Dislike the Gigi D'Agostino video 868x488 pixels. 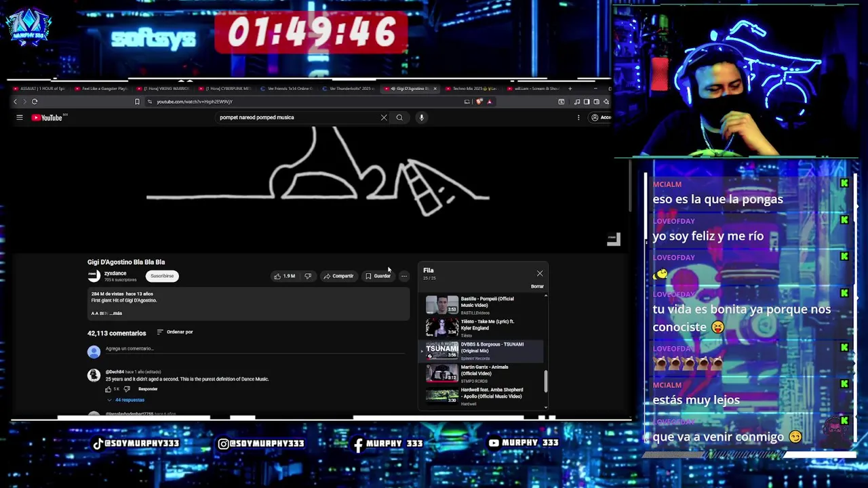coord(308,277)
